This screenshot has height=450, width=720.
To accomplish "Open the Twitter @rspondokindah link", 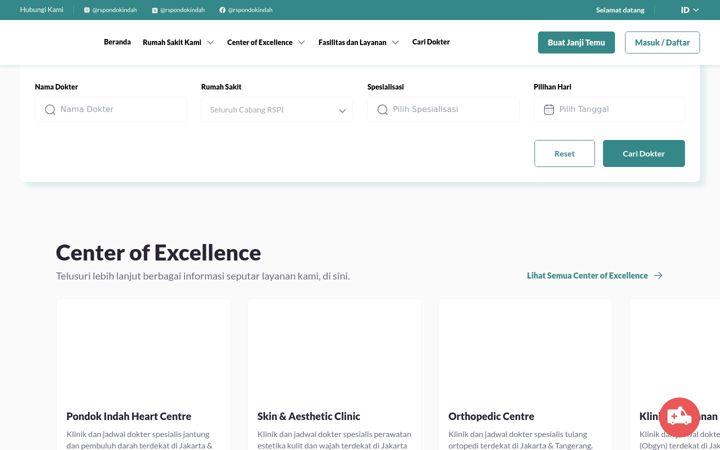I will pyautogui.click(x=178, y=10).
